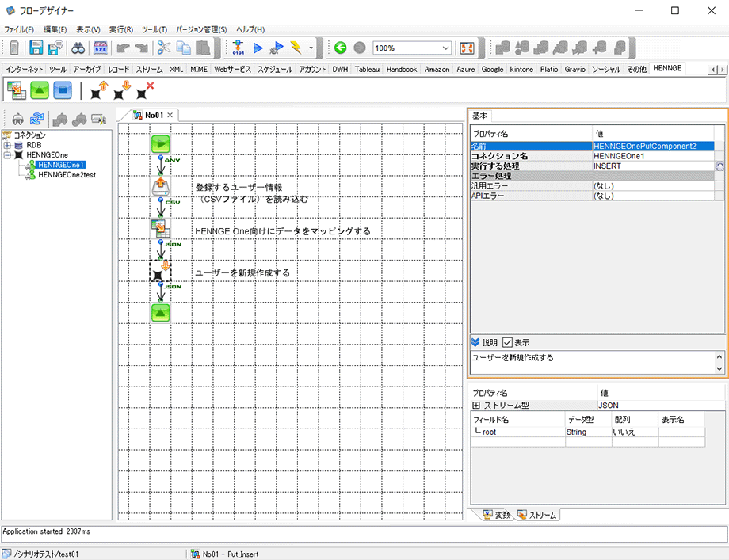Switch to the kintone palette tab

pyautogui.click(x=521, y=69)
